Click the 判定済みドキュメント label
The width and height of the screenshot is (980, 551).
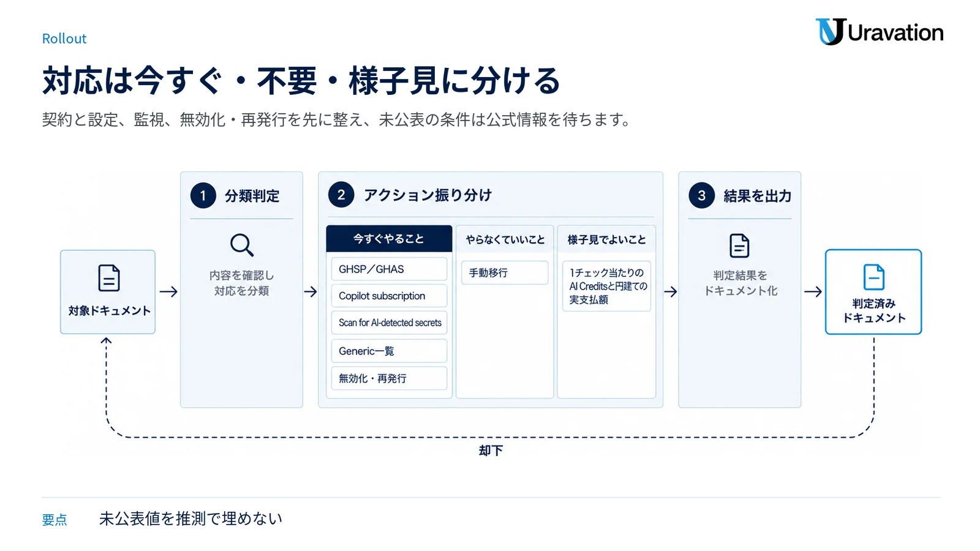873,310
